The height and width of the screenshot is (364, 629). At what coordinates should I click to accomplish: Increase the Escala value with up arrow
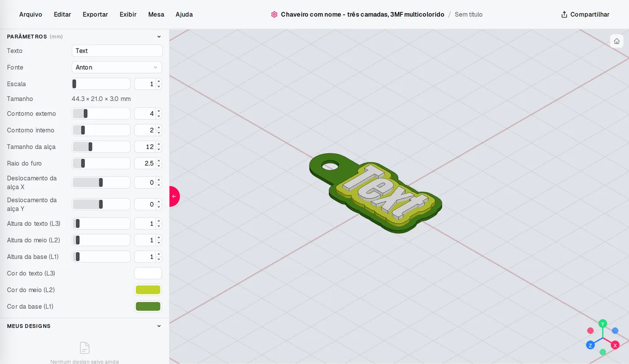point(159,81)
